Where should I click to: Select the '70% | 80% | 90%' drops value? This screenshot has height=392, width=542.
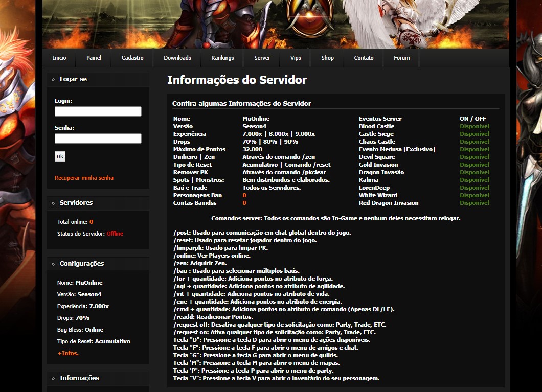pos(270,141)
